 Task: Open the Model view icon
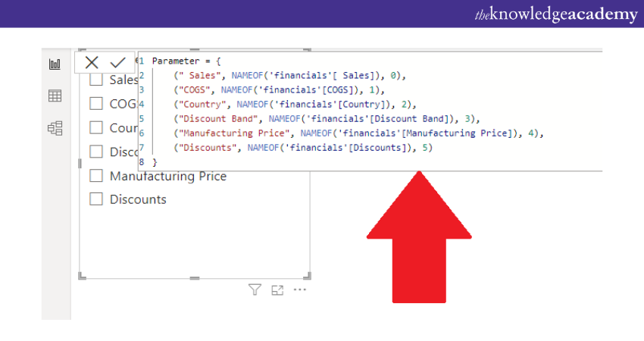(55, 128)
